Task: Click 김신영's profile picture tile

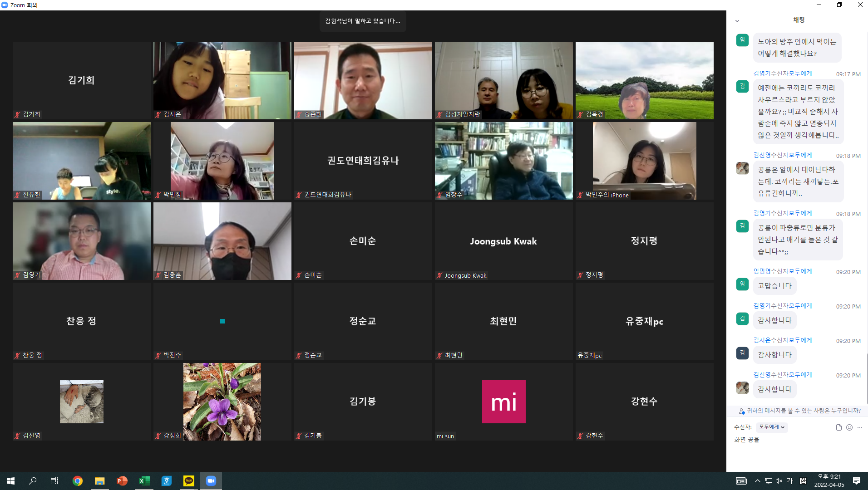Action: pos(82,402)
